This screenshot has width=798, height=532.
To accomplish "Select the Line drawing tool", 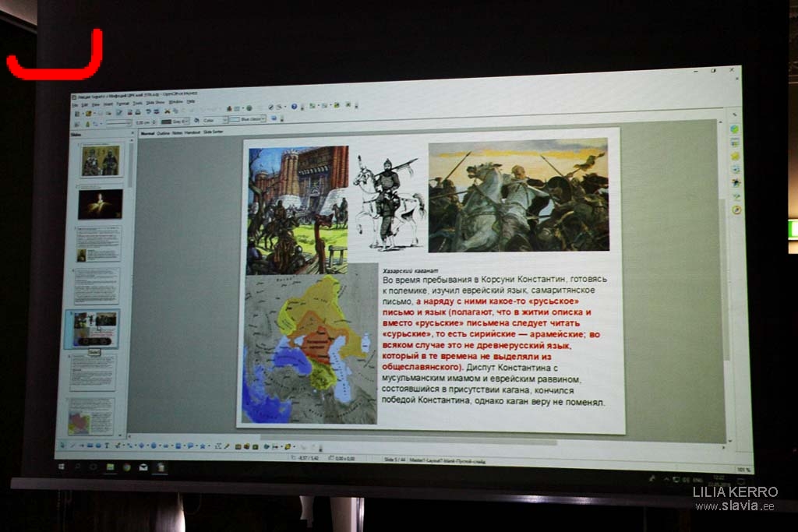I will [72, 446].
